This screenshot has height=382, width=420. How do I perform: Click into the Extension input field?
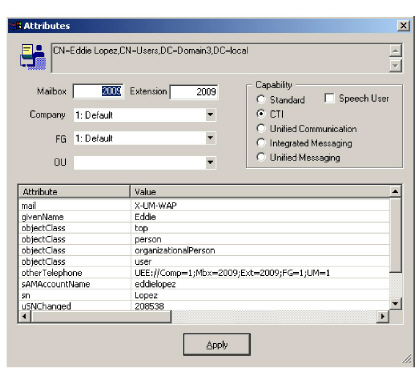coord(194,92)
